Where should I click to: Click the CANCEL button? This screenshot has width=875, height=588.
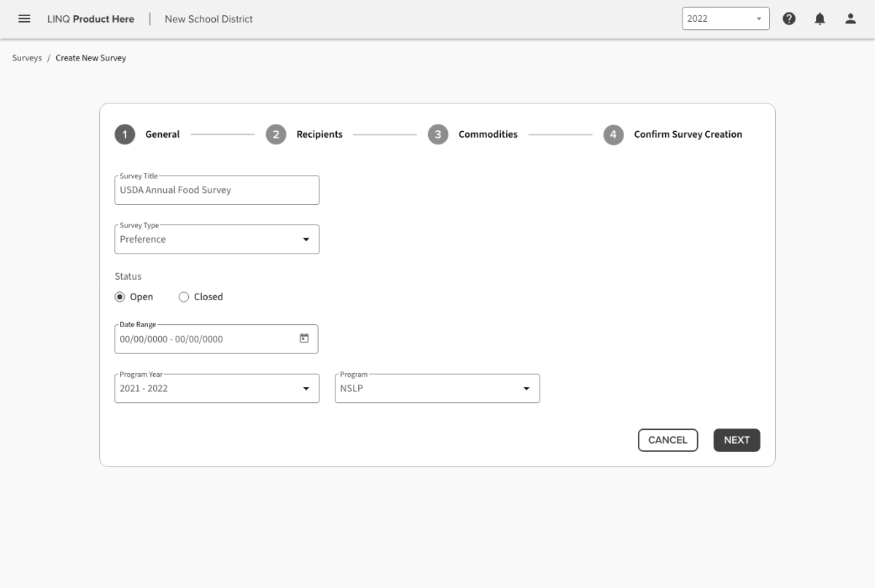coord(667,440)
